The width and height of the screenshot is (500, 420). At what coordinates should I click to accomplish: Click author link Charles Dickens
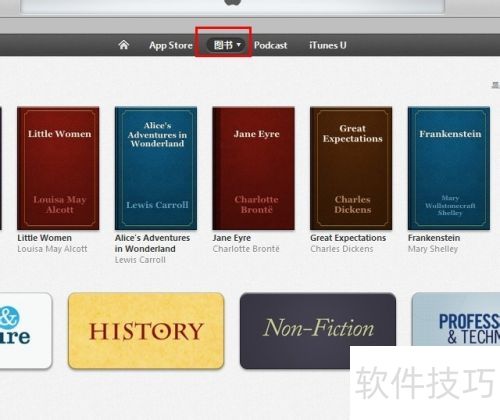click(342, 249)
